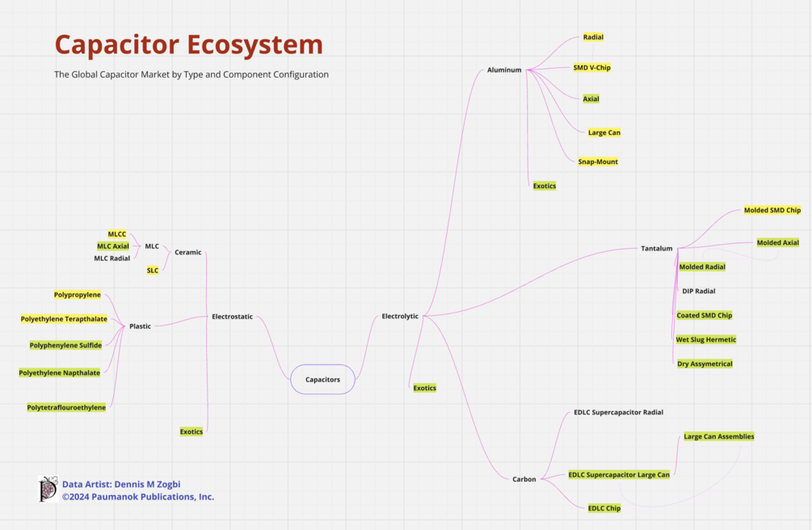812x530 pixels.
Task: Click the Polypropylene label
Action: click(x=78, y=295)
